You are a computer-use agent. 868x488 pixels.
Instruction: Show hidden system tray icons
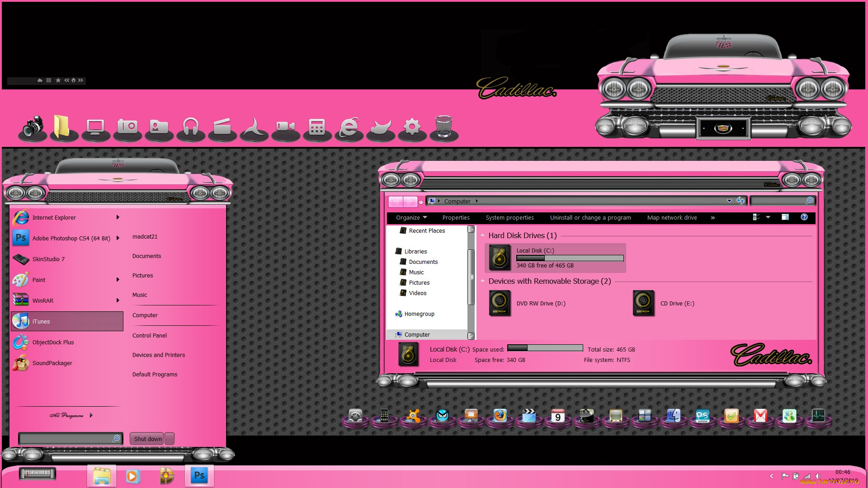coord(772,476)
